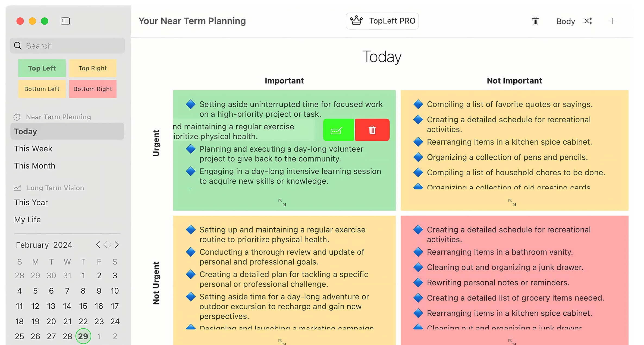The width and height of the screenshot is (644, 345).
Task: Jump to today with diamond icon
Action: 107,245
